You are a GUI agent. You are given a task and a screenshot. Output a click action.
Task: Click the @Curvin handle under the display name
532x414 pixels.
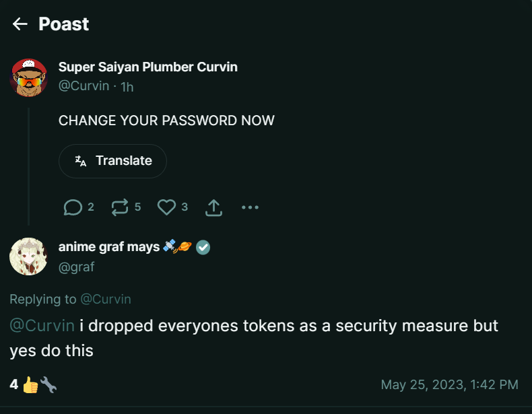point(84,86)
